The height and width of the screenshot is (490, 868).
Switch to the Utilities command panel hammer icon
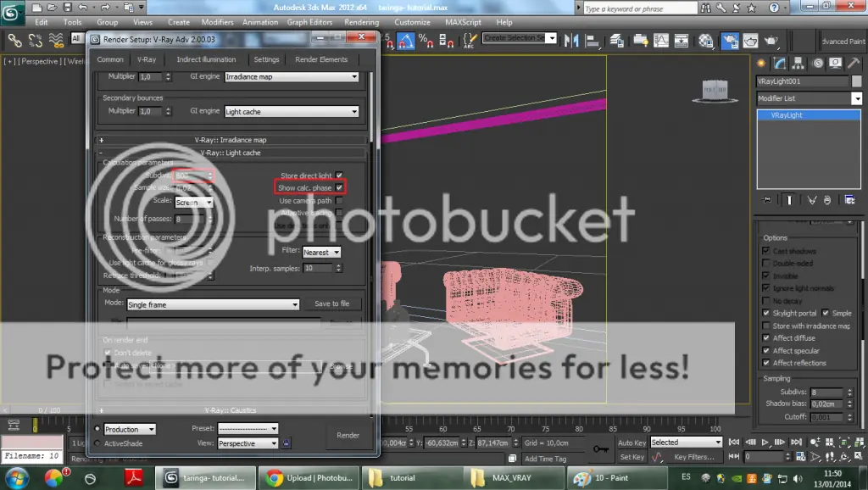tap(853, 63)
